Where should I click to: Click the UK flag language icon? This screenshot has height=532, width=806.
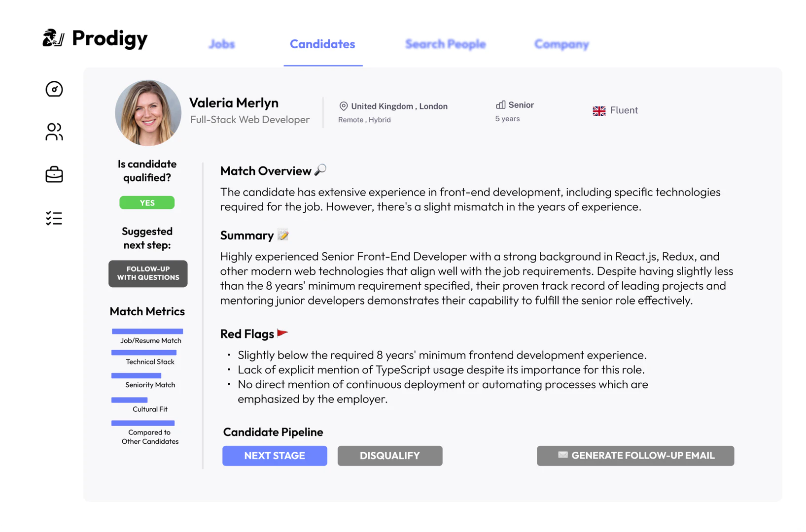pos(599,111)
